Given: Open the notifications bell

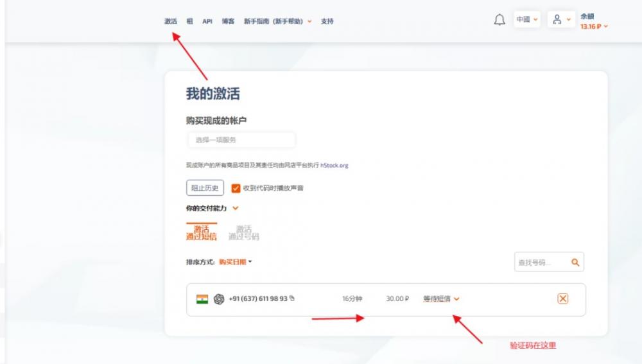Looking at the screenshot, I should tap(499, 20).
